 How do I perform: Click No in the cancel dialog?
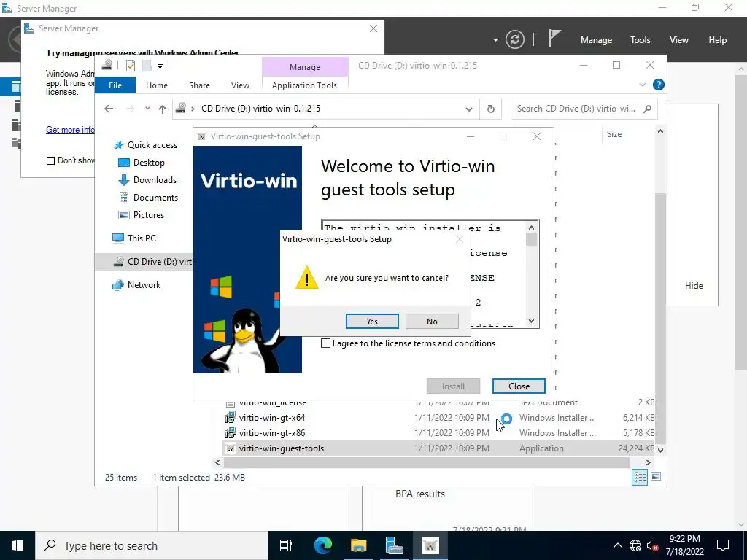tap(432, 322)
